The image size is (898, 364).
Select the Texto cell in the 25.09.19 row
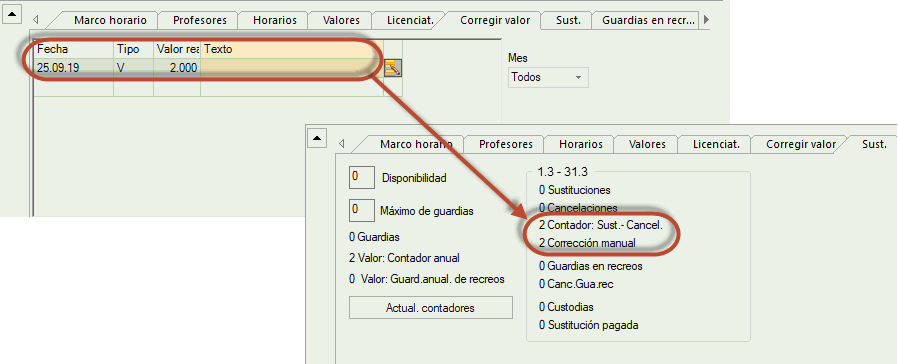pos(292,68)
